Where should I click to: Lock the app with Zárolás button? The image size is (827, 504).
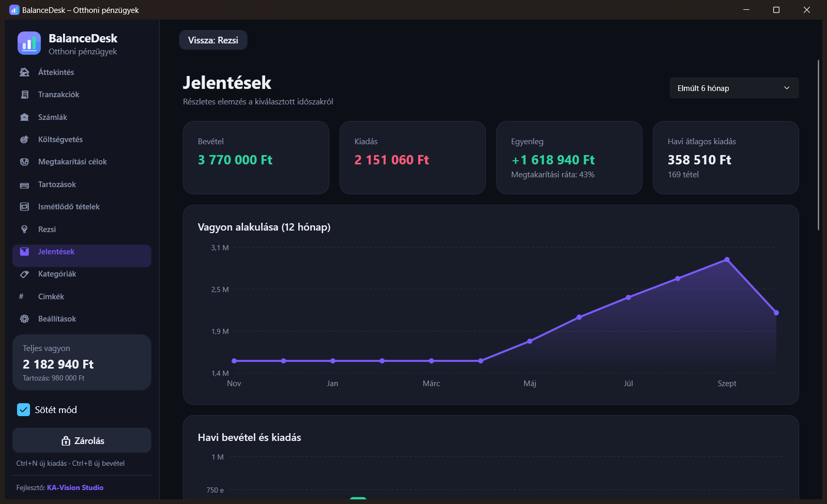[x=82, y=440]
